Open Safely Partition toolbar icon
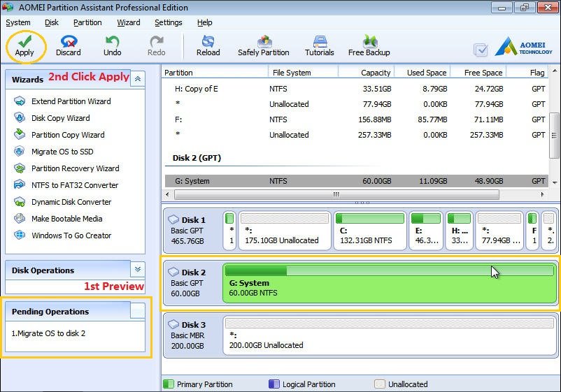The image size is (561, 392). pyautogui.click(x=264, y=41)
